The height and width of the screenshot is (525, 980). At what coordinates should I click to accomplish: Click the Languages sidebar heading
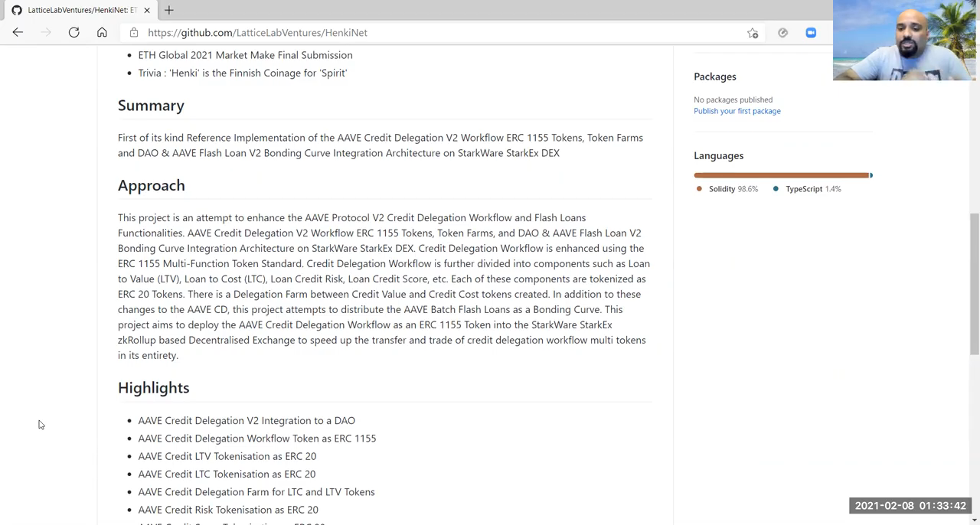tap(718, 155)
